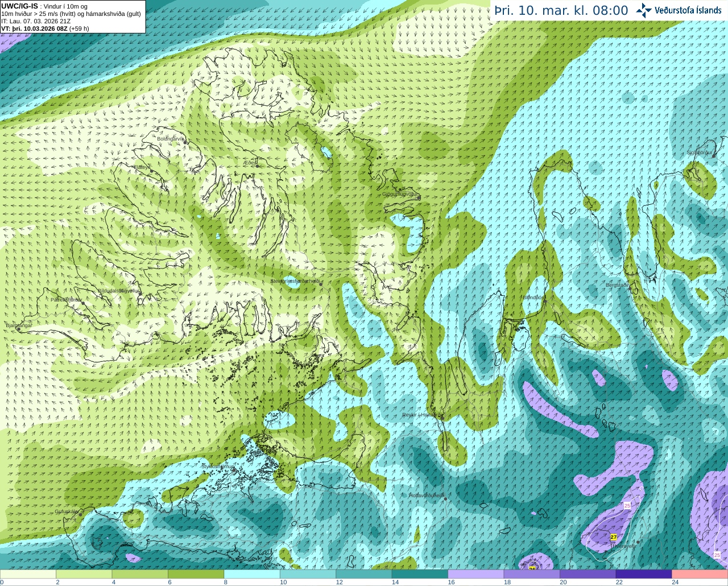The height and width of the screenshot is (586, 728).
Task: Click the legend tick value 24
Action: pos(675,582)
